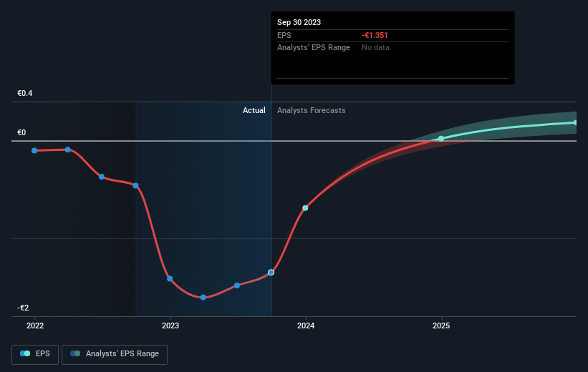Click the mid-2022 EPS data point

102,177
